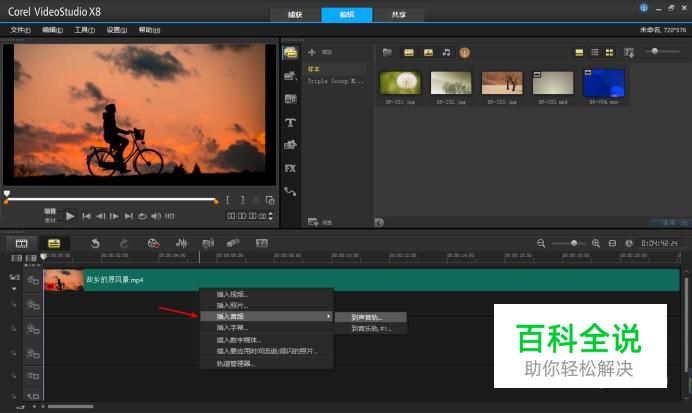Open the Title (T) library panel
The height and width of the screenshot is (413, 692).
290,122
